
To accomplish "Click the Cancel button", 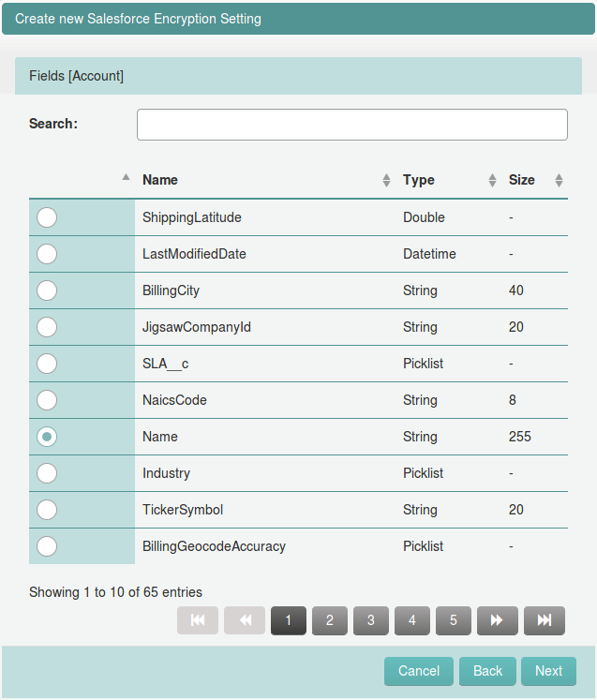I will (419, 671).
